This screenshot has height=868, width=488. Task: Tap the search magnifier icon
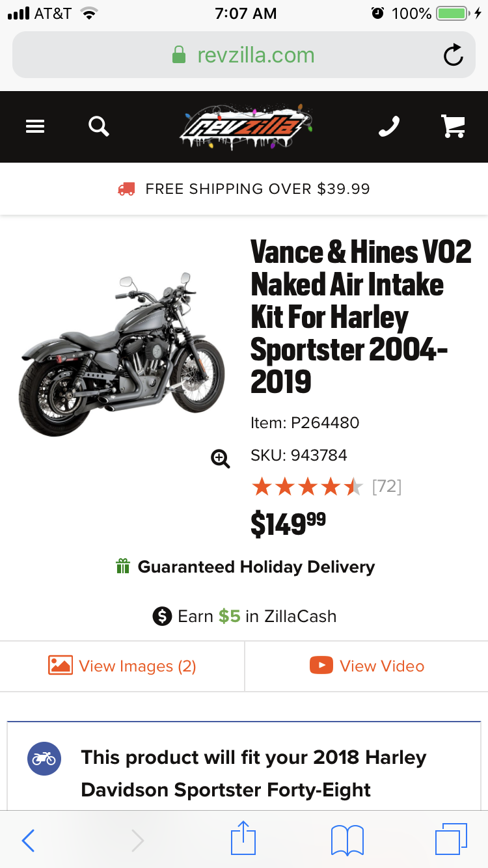(98, 126)
